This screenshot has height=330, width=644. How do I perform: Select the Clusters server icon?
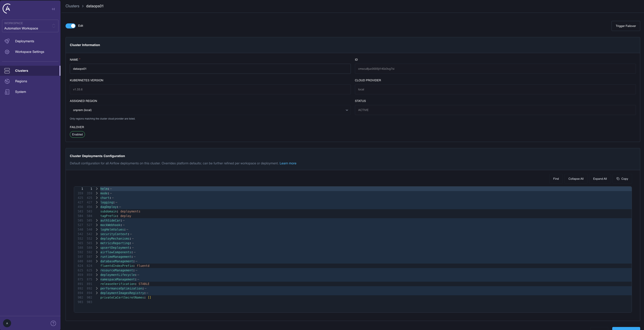point(7,71)
